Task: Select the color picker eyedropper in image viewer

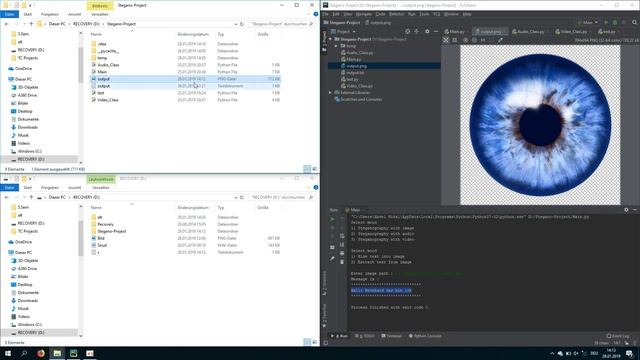Action: (500, 40)
